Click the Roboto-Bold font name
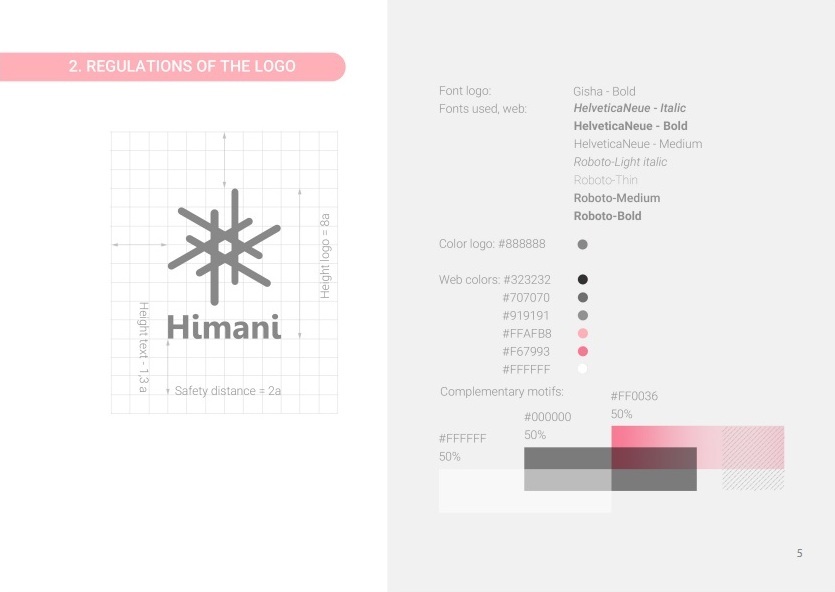Image resolution: width=835 pixels, height=592 pixels. coord(607,216)
